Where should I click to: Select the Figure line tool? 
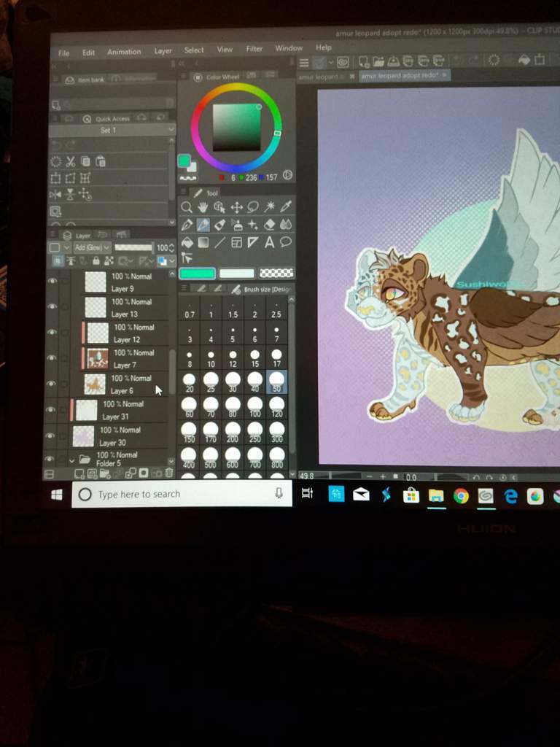point(219,242)
